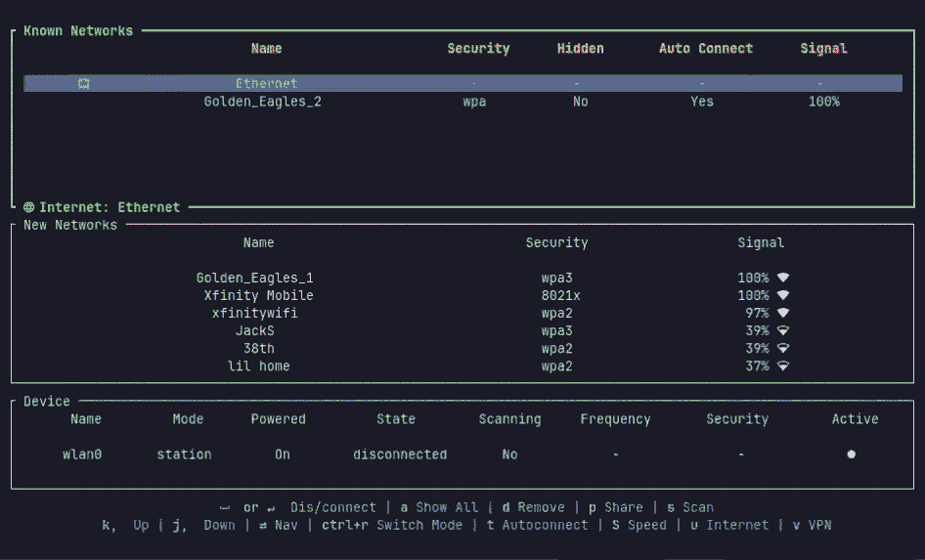The image size is (925, 560).
Task: Click the globe icon beside Internet: Ethernet
Action: click(x=29, y=207)
